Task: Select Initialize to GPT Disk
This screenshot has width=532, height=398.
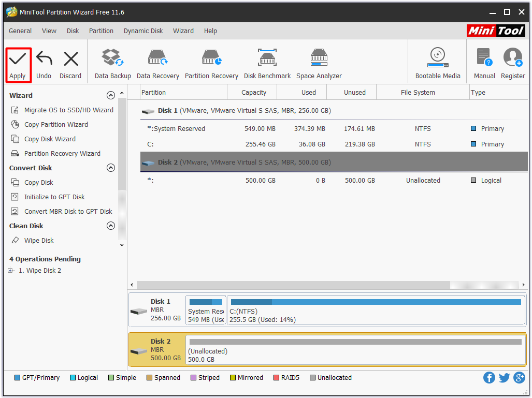Action: [48, 197]
